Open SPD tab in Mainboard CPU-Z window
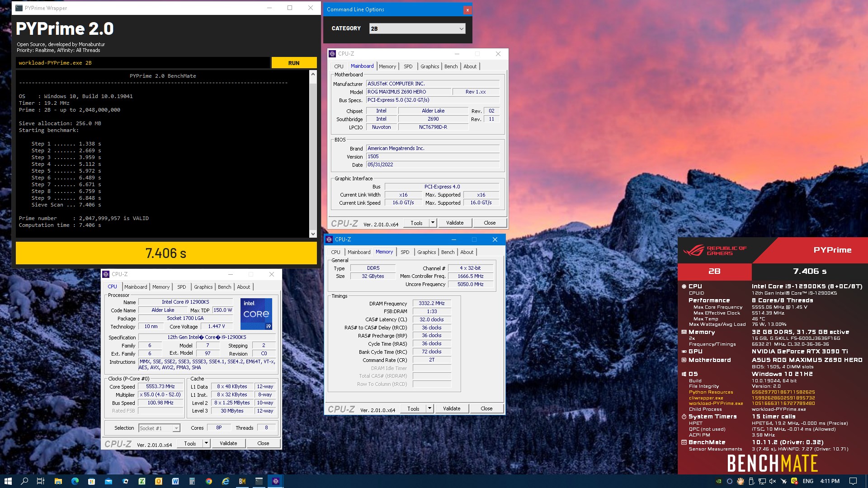Viewport: 868px width, 488px height. (408, 66)
